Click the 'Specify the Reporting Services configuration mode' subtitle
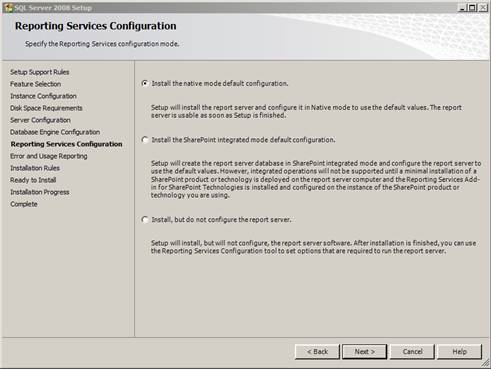The width and height of the screenshot is (491, 369). [x=102, y=44]
